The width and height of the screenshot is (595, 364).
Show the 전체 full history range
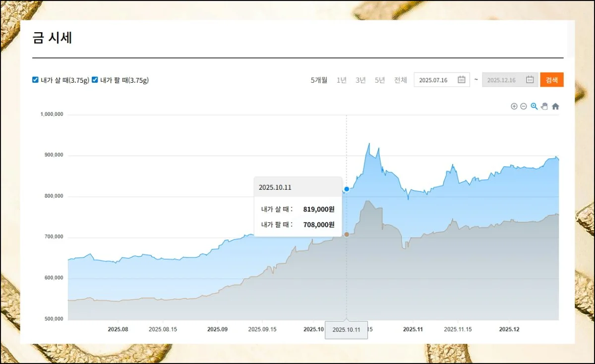(401, 80)
